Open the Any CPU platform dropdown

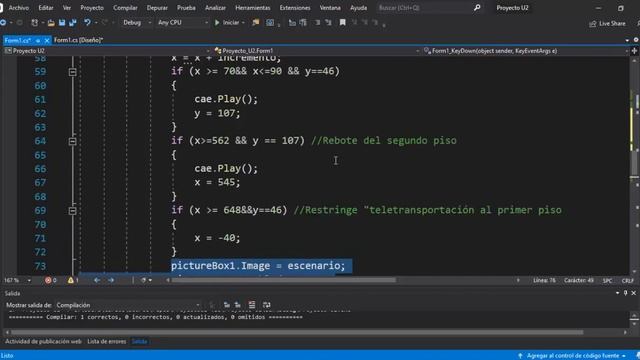click(182, 23)
